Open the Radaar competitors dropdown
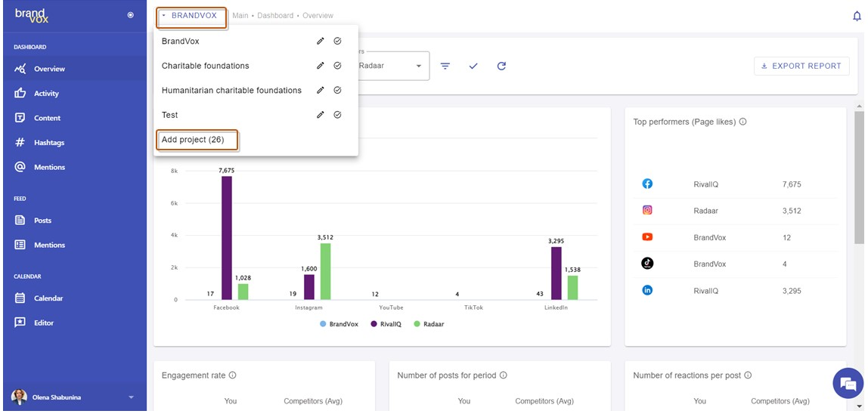 click(393, 66)
